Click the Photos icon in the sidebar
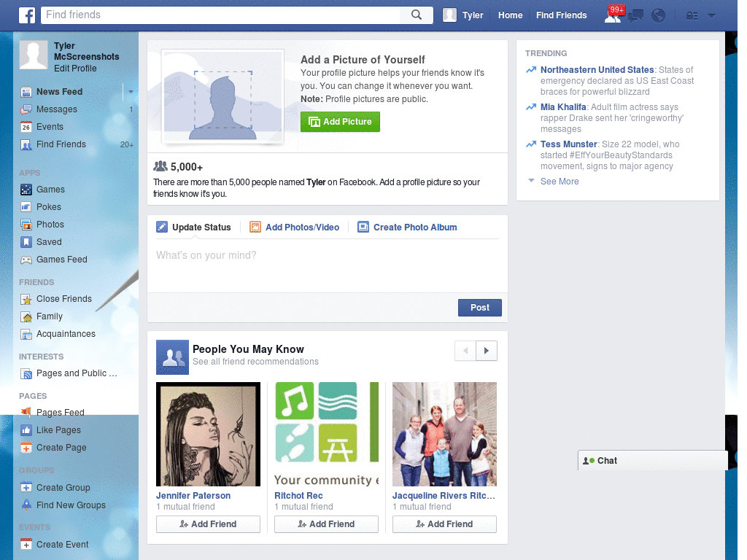 click(26, 225)
